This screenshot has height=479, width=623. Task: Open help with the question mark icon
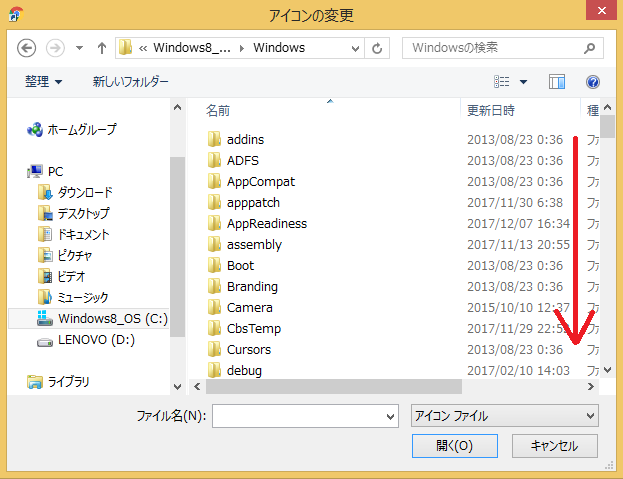pos(592,82)
